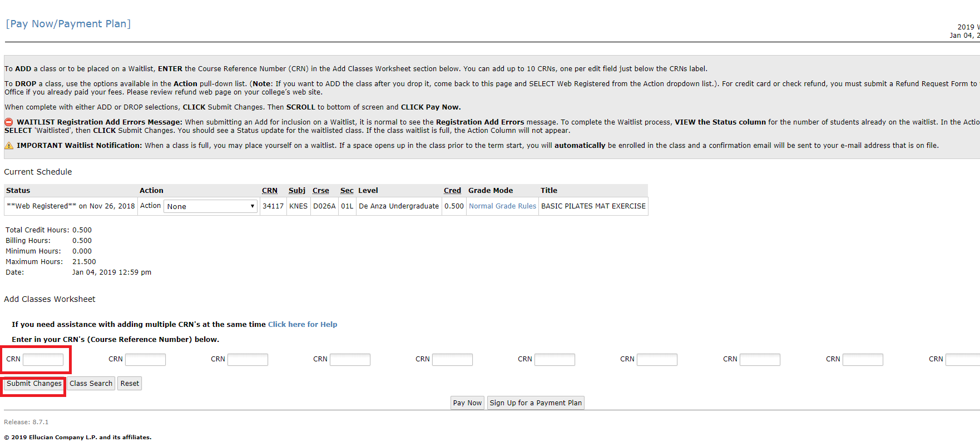The image size is (980, 442).
Task: Open Click here for Help link
Action: click(303, 325)
